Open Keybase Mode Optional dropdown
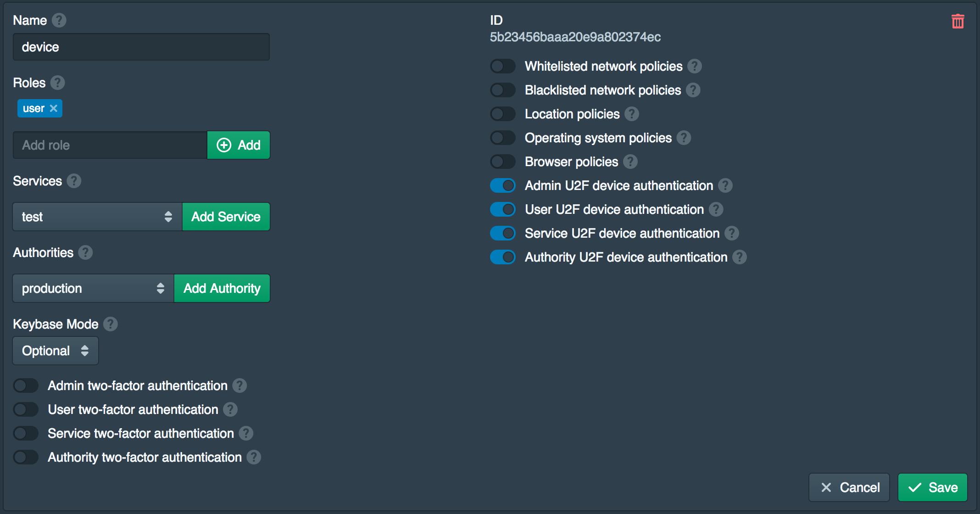The width and height of the screenshot is (980, 514). (x=56, y=351)
